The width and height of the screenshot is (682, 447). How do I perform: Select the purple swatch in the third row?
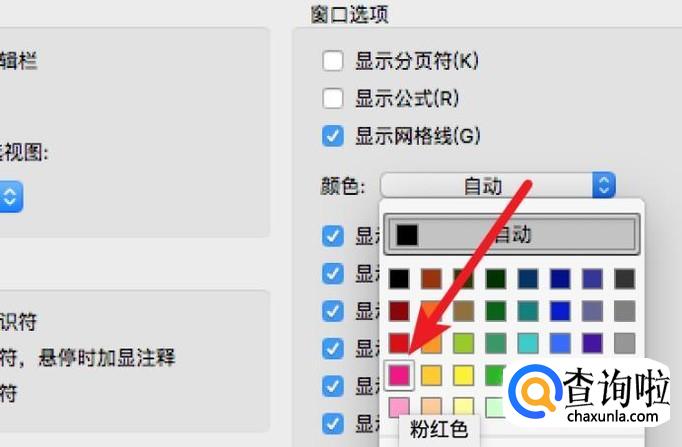tap(592, 343)
